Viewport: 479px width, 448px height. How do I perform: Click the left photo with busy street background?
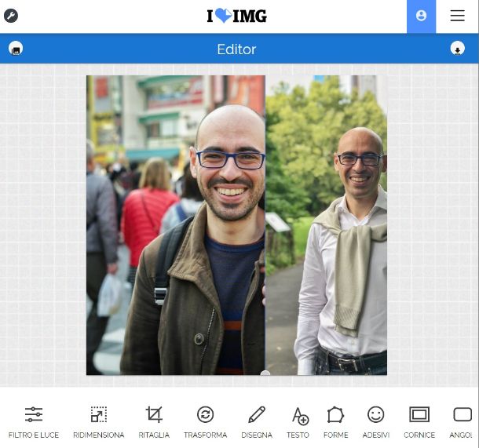pyautogui.click(x=176, y=225)
